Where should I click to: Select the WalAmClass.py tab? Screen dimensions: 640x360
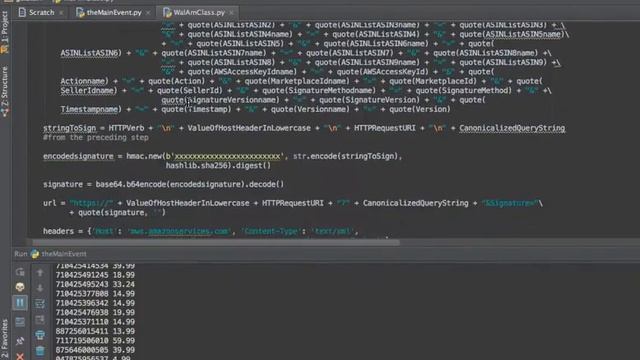click(199, 13)
